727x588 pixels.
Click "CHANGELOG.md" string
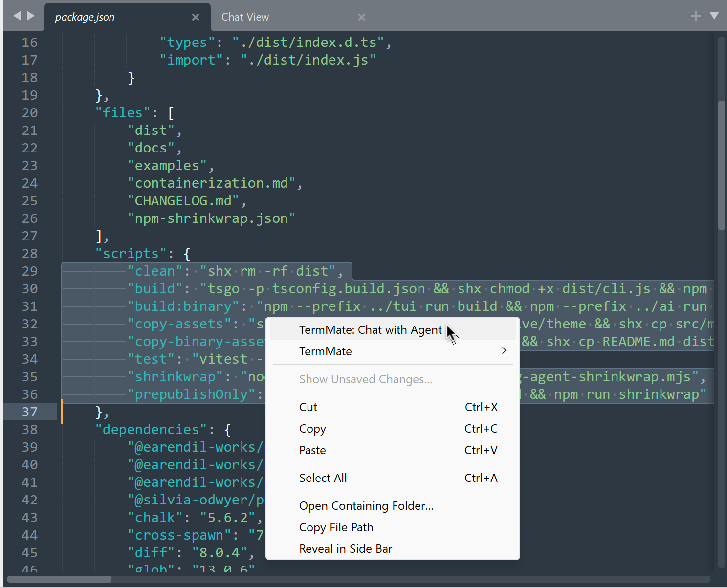point(183,201)
